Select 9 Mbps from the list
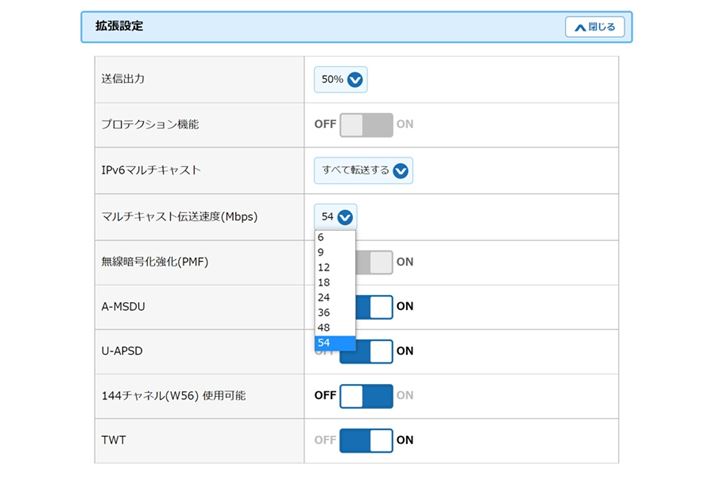Image resolution: width=715 pixels, height=477 pixels. point(334,253)
